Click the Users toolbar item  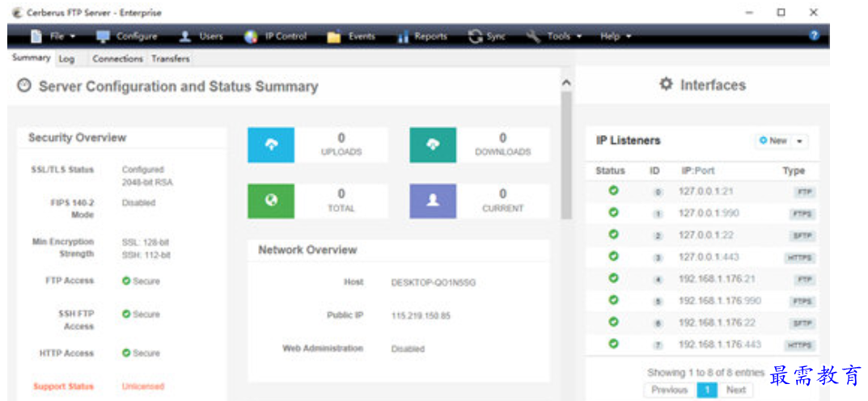point(202,36)
